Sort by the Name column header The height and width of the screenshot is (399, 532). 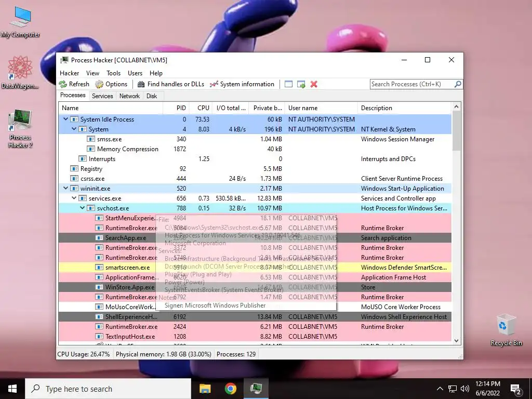111,108
